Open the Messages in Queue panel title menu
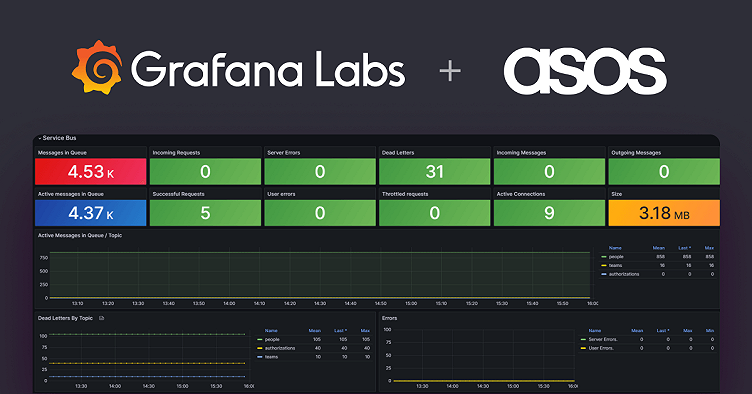The image size is (752, 394). click(x=62, y=153)
